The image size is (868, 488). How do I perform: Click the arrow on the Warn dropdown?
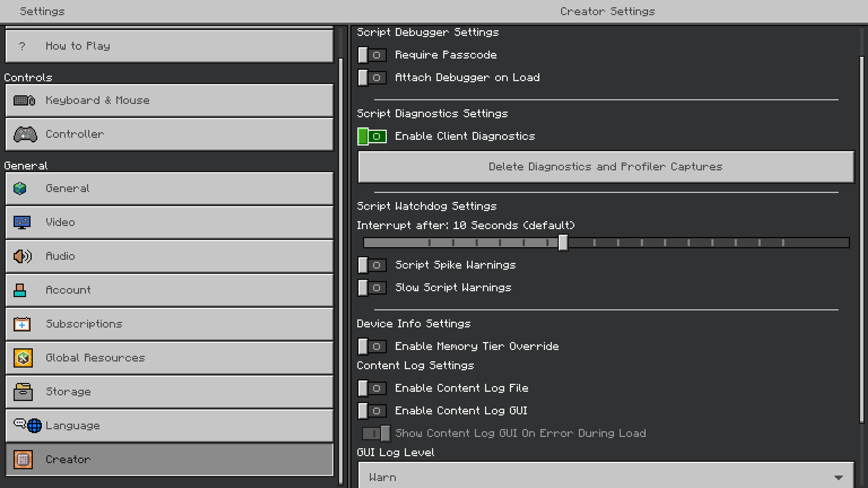tap(838, 478)
